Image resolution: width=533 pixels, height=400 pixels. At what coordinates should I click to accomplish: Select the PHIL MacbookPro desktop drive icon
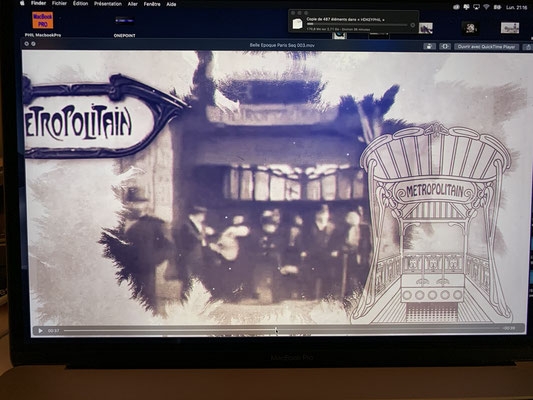pos(43,20)
